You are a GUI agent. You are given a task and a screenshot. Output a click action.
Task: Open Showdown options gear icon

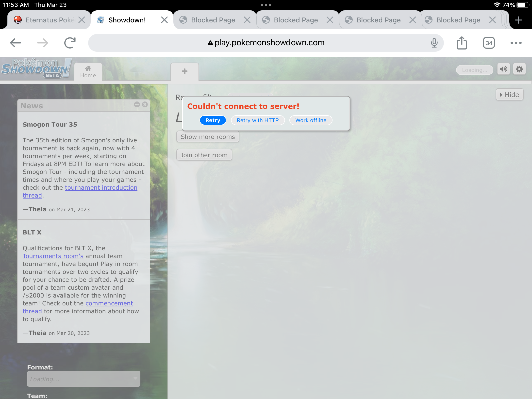(x=519, y=69)
